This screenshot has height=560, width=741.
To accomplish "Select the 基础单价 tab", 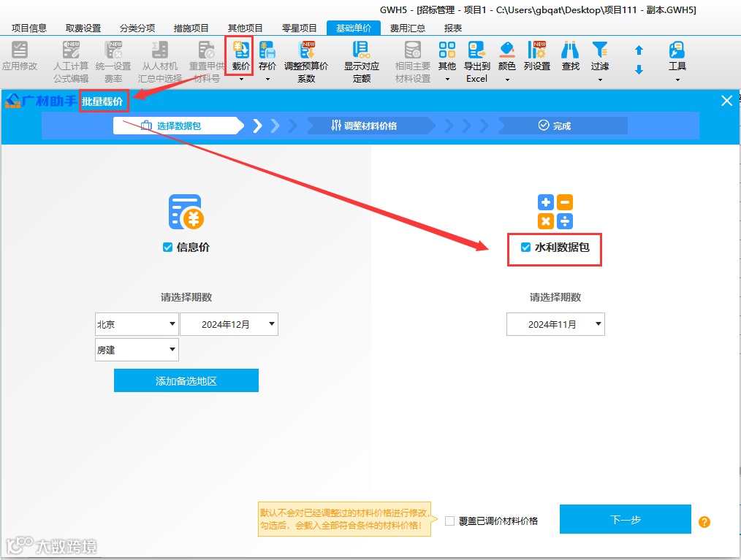I will pyautogui.click(x=354, y=28).
